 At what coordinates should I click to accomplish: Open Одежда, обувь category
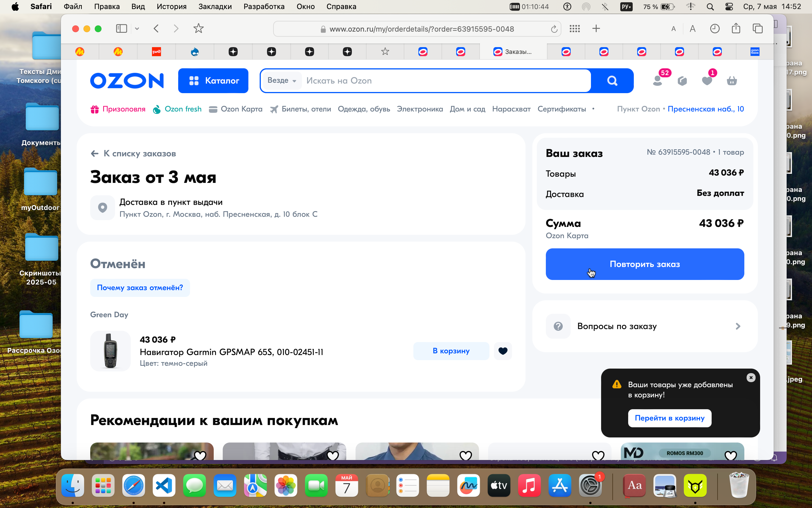364,109
